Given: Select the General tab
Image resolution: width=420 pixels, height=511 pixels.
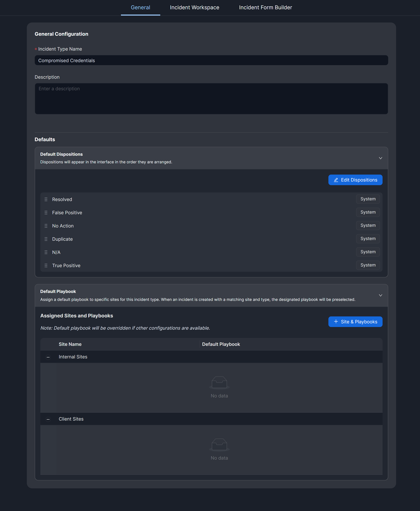Looking at the screenshot, I should (140, 7).
